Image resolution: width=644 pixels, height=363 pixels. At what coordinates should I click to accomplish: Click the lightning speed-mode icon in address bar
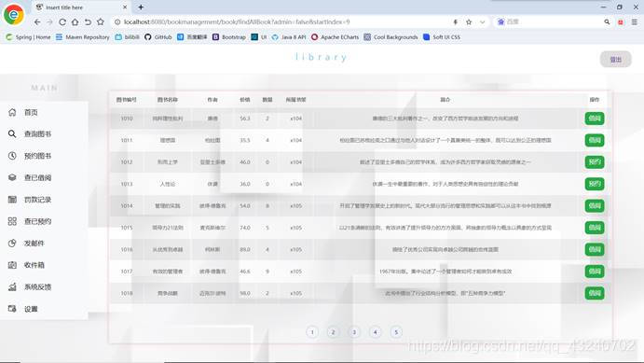(455, 21)
